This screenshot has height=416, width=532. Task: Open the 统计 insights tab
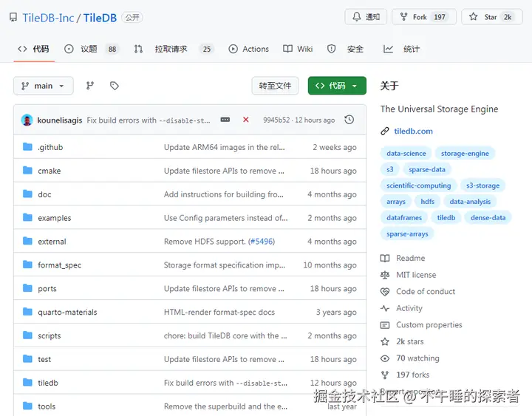tap(402, 50)
